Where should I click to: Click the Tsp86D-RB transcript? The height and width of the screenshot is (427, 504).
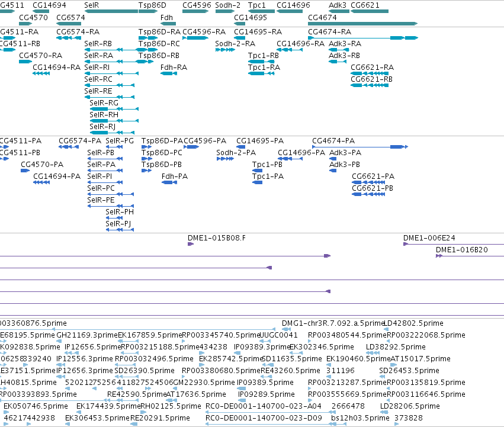pyautogui.click(x=146, y=62)
